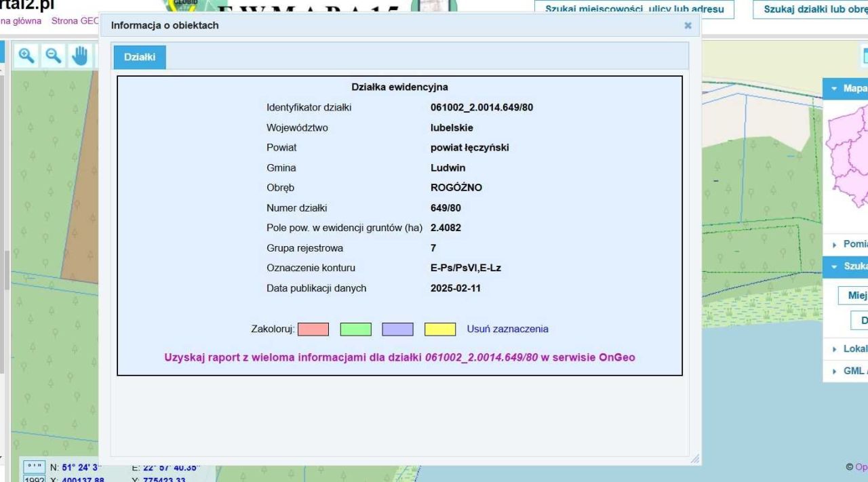Click the Grupa rejestrowa value 7
This screenshot has width=868, height=482.
[x=433, y=248]
